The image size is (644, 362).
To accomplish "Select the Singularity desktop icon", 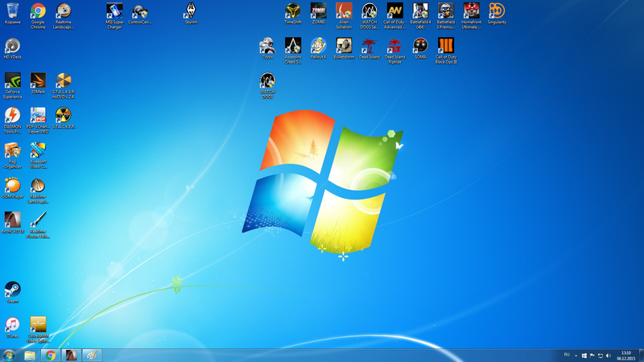I will click(497, 11).
